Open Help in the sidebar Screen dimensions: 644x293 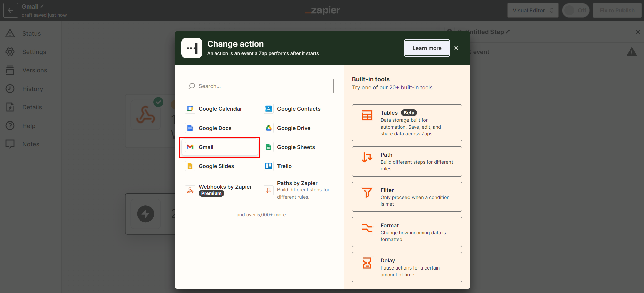pyautogui.click(x=31, y=126)
